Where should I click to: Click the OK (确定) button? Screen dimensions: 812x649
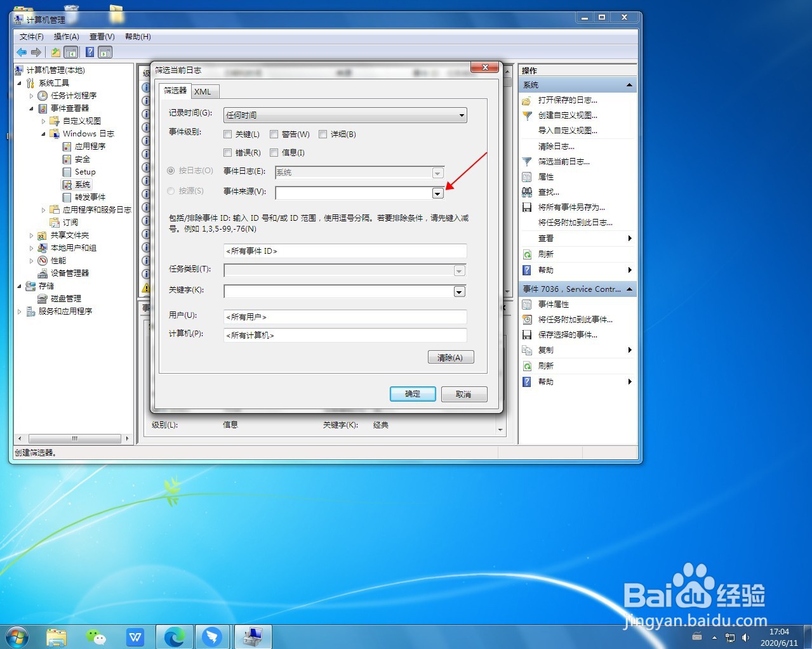(x=413, y=394)
